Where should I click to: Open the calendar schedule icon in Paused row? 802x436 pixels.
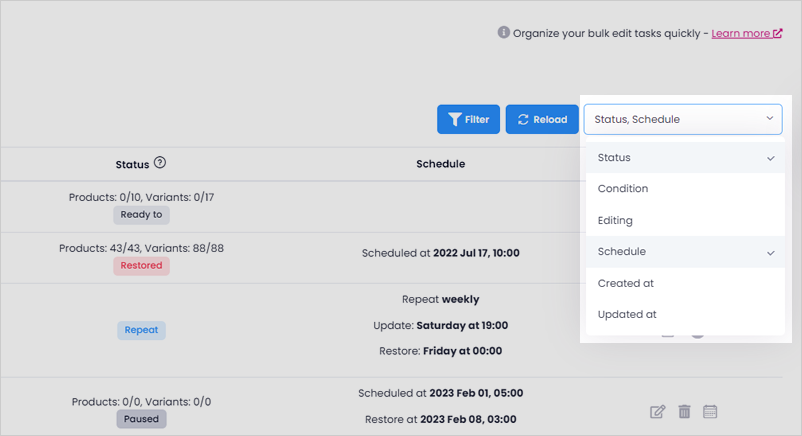coord(710,411)
